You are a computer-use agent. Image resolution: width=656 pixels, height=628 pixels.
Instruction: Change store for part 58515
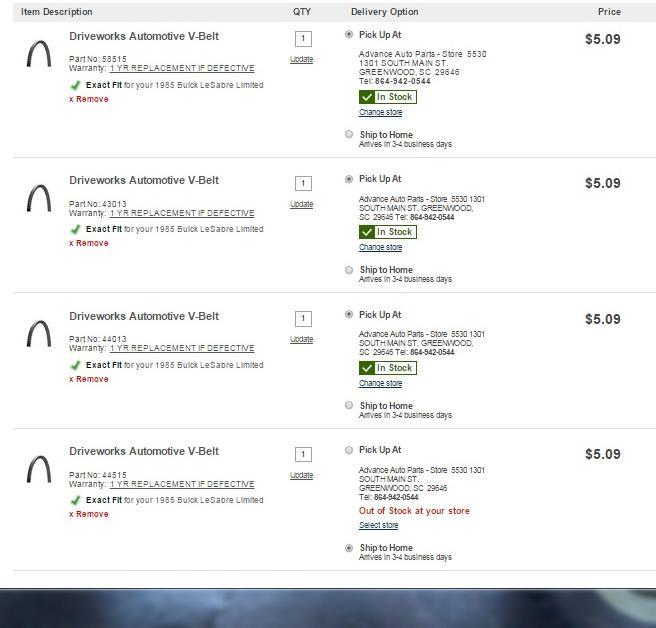pos(380,112)
